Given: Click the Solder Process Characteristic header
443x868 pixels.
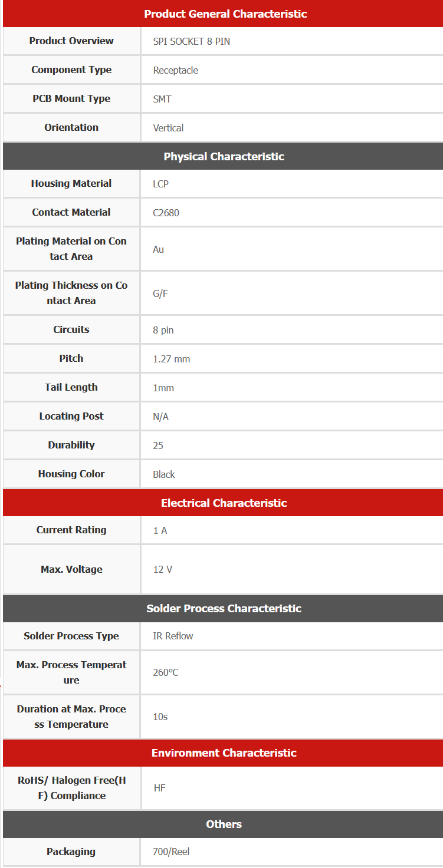Looking at the screenshot, I should coord(224,608).
